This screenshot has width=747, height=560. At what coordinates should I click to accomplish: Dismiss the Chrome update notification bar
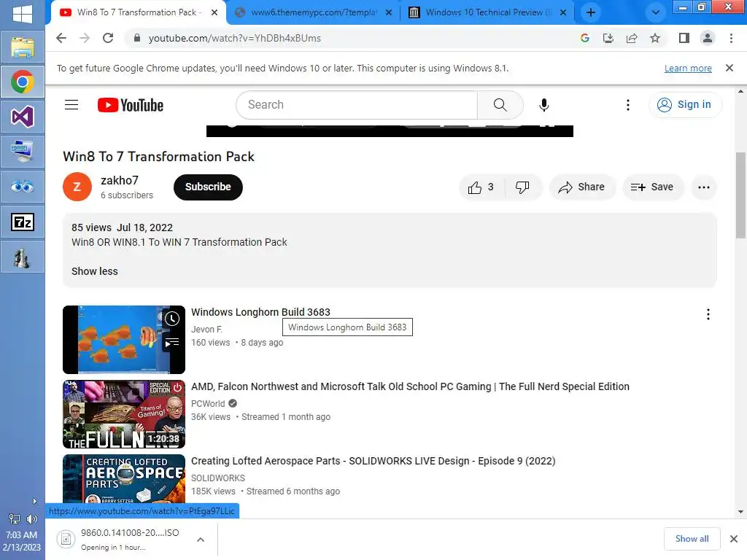pyautogui.click(x=729, y=68)
